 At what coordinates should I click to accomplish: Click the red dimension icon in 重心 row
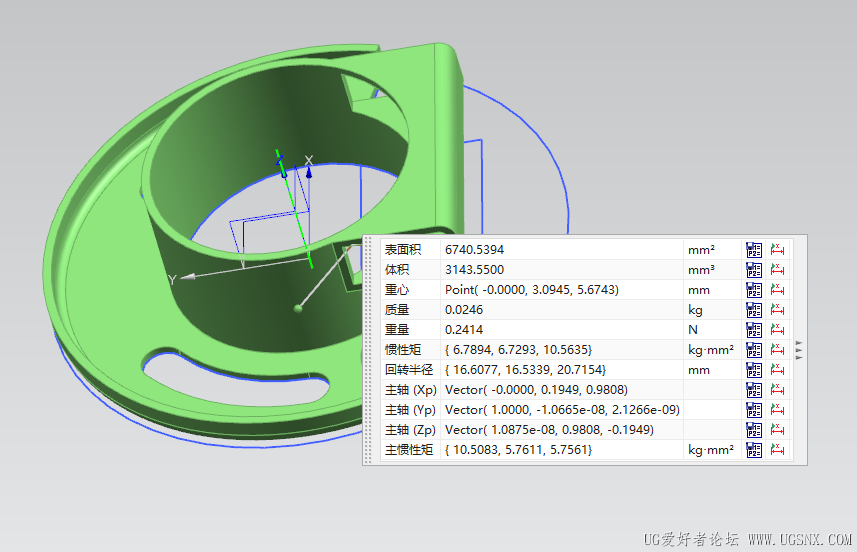(x=777, y=290)
